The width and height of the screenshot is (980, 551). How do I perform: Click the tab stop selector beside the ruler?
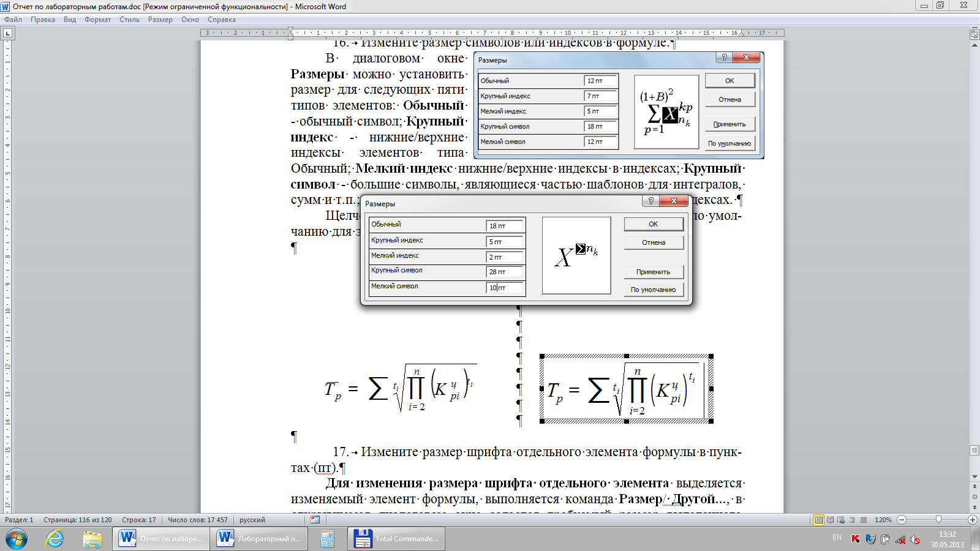(x=8, y=33)
